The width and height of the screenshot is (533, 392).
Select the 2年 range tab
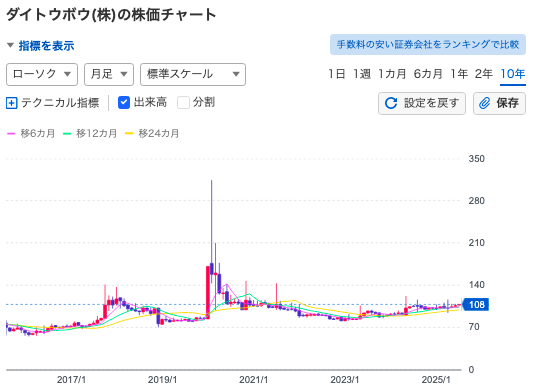point(483,74)
